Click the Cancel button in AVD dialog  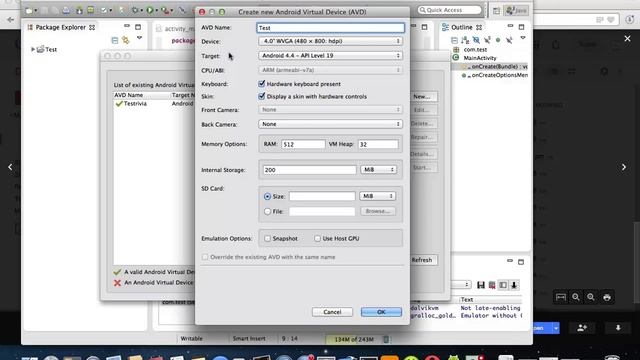332,312
